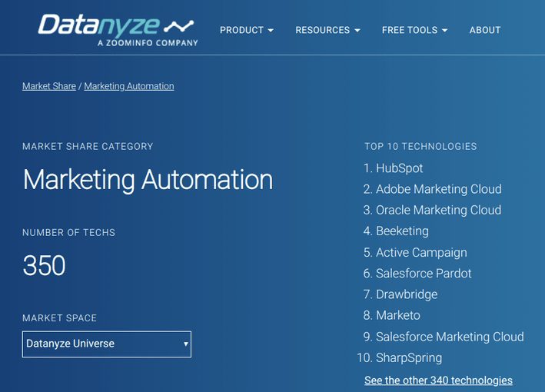
Task: Click the MARKET SHARE CATEGORY label
Action: pyautogui.click(x=88, y=146)
